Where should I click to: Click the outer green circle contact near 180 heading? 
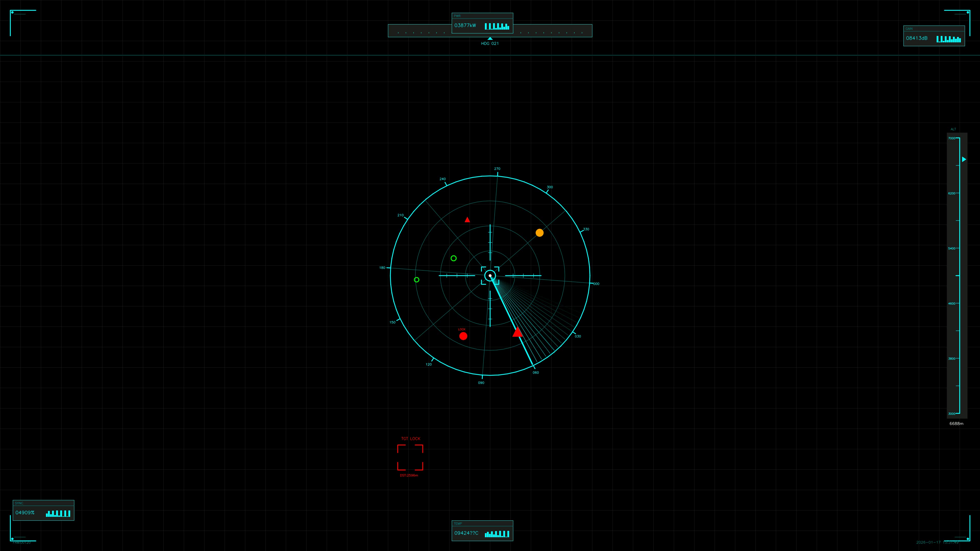click(416, 280)
